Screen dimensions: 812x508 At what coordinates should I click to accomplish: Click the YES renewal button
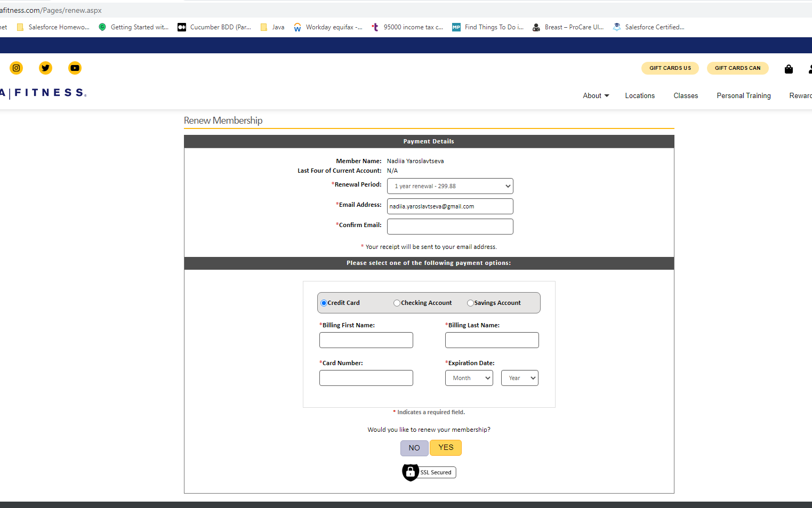pos(445,448)
